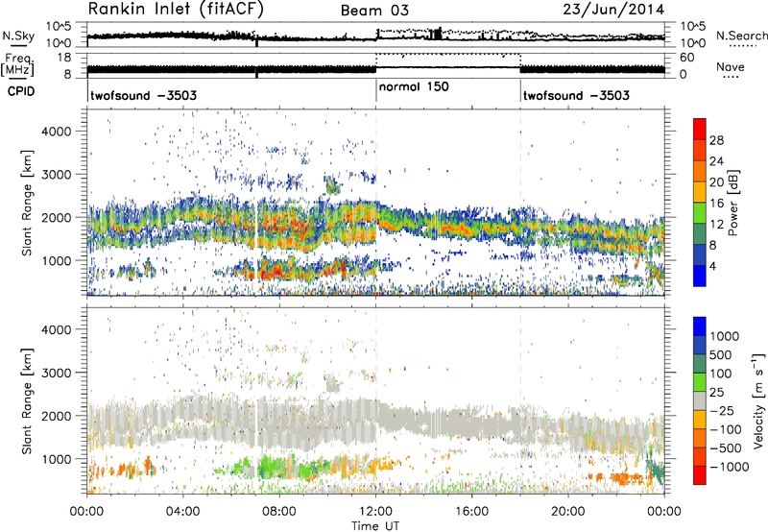
Task: Click the 'Rankin Inlet (fitACF)' title
Action: click(x=176, y=10)
